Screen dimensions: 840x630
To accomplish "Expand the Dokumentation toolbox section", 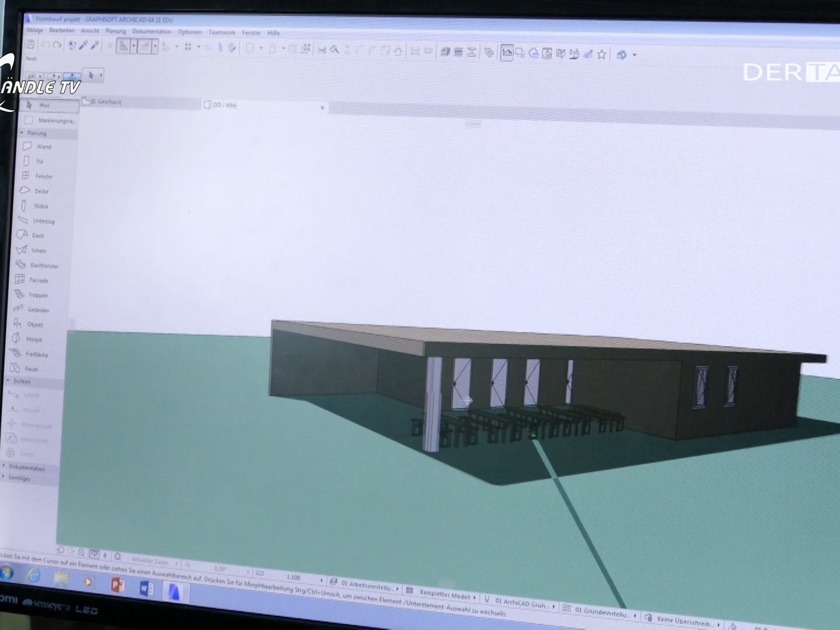I will coord(5,467).
